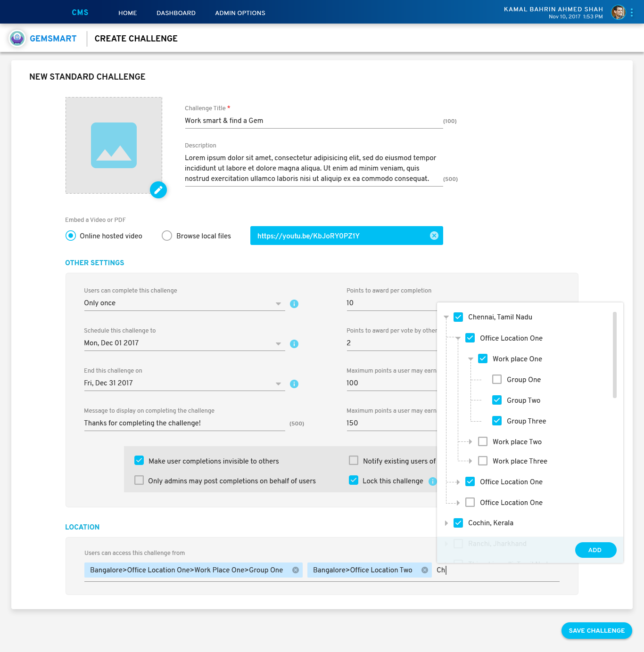Open the Users can complete dropdown

tap(278, 304)
